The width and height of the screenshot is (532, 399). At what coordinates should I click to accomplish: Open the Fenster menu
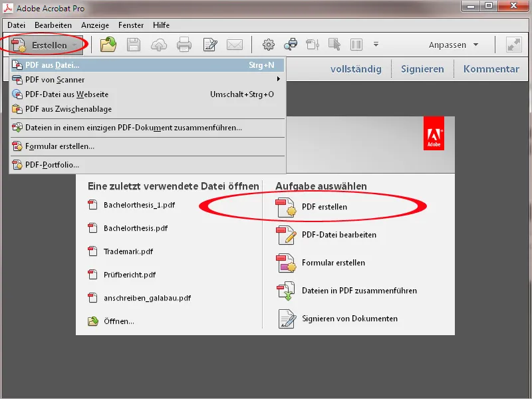[x=131, y=25]
